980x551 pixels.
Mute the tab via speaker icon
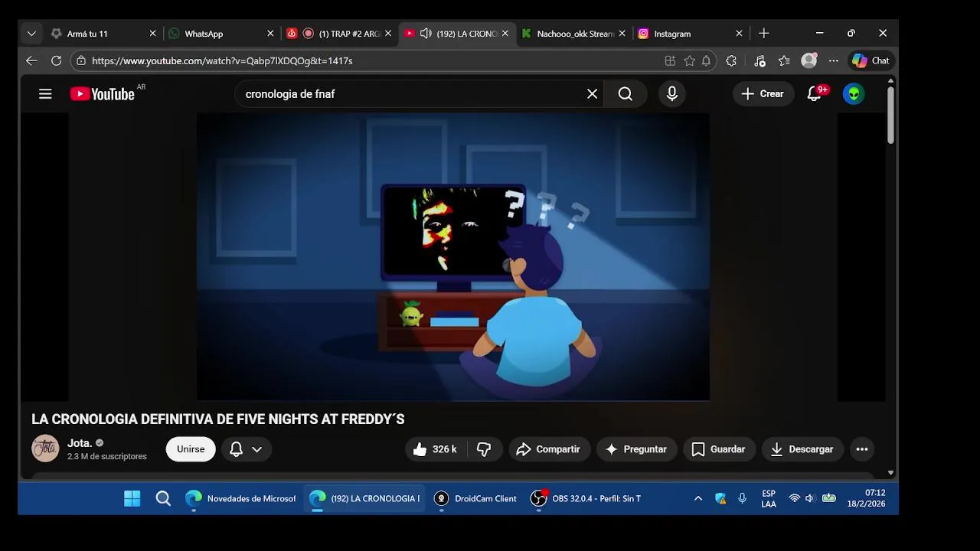[426, 34]
